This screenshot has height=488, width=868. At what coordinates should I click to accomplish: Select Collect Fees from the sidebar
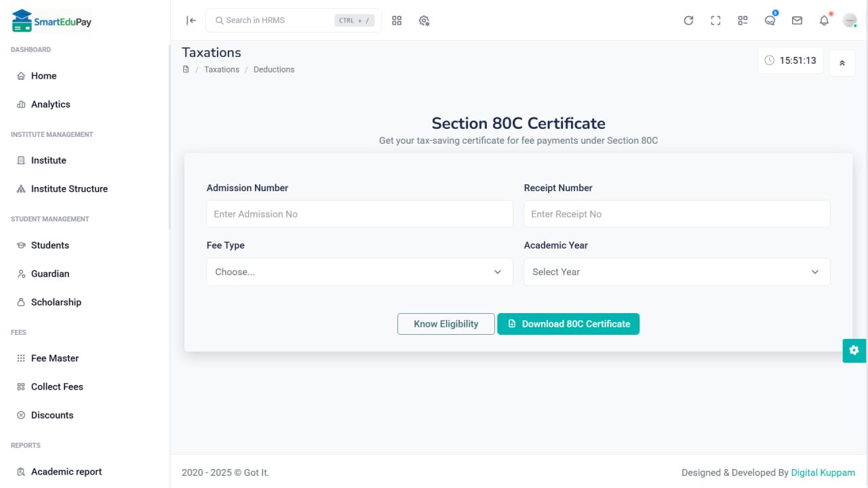[57, 386]
